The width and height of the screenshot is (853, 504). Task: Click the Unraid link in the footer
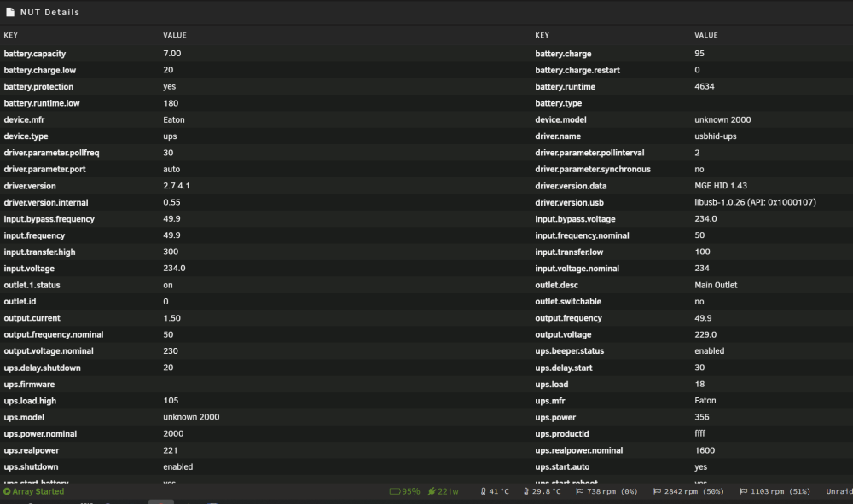(x=839, y=491)
